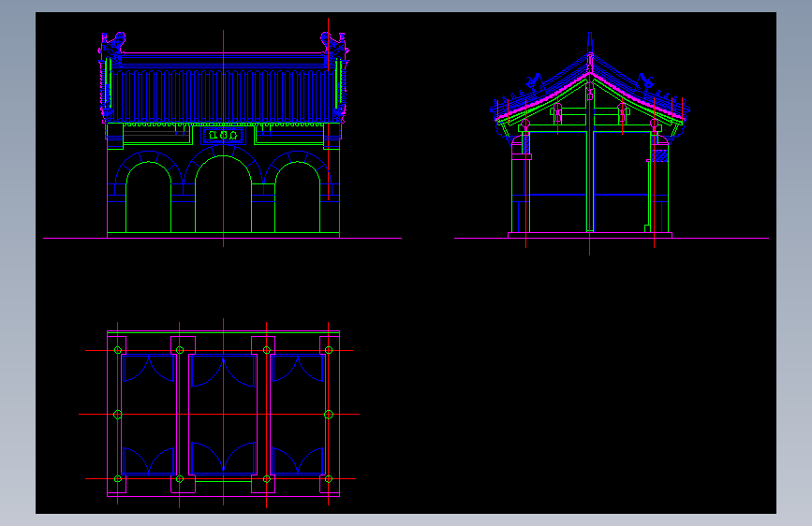Image resolution: width=812 pixels, height=526 pixels.
Task: Select the top-left door swing in the floor plan
Action: click(x=149, y=368)
